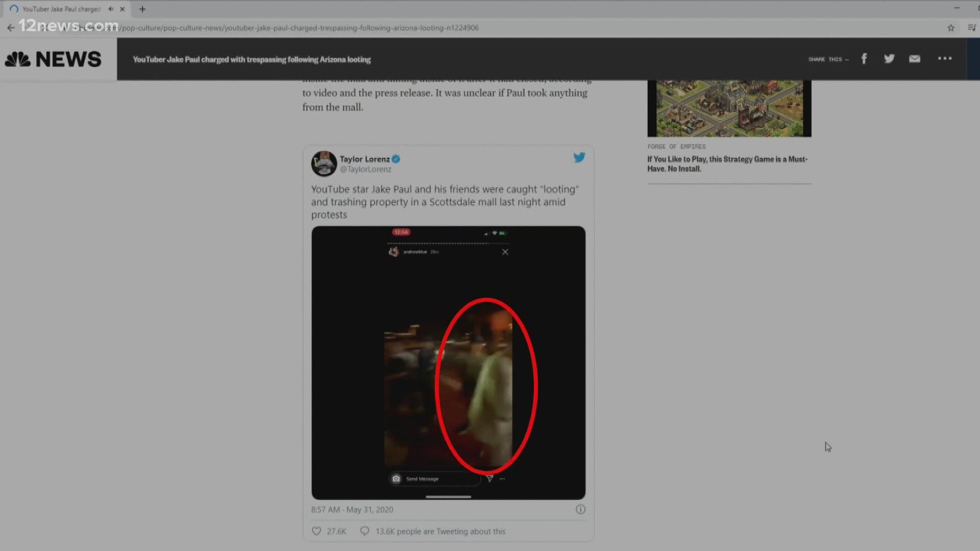980x551 pixels.
Task: Bookmark this page with the star icon
Action: [951, 28]
